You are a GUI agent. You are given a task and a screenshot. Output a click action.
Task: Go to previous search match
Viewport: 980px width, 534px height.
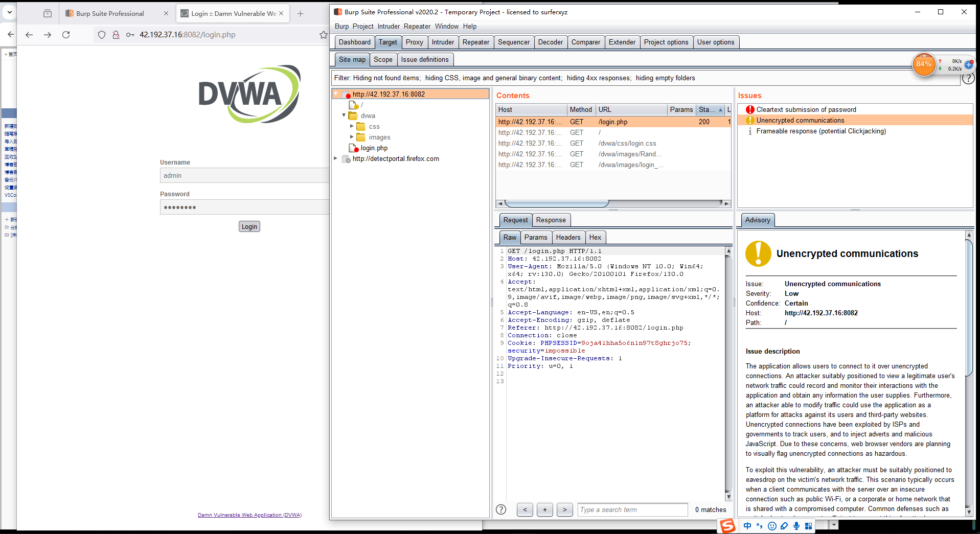(525, 509)
